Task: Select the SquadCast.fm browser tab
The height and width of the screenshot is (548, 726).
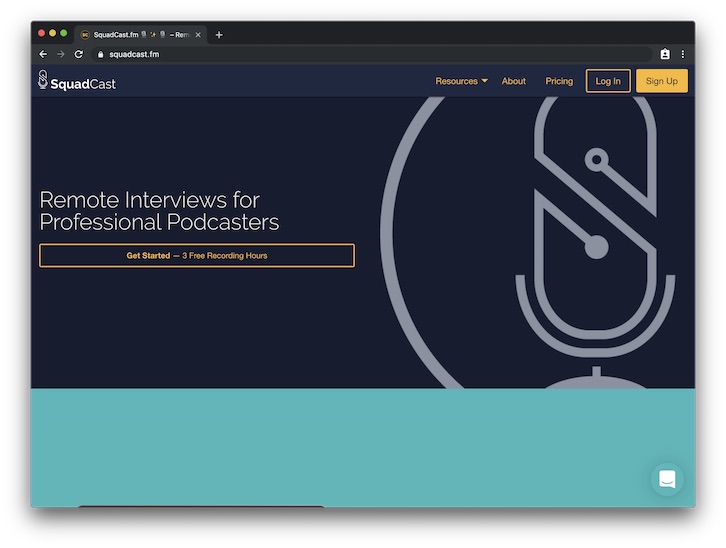Action: (141, 35)
